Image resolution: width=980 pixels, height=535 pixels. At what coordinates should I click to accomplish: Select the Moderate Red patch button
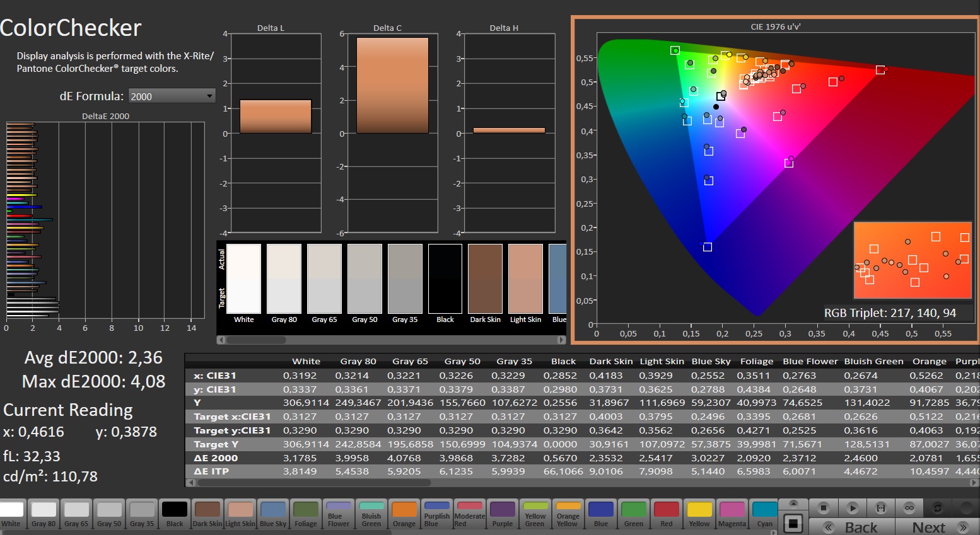click(x=470, y=514)
